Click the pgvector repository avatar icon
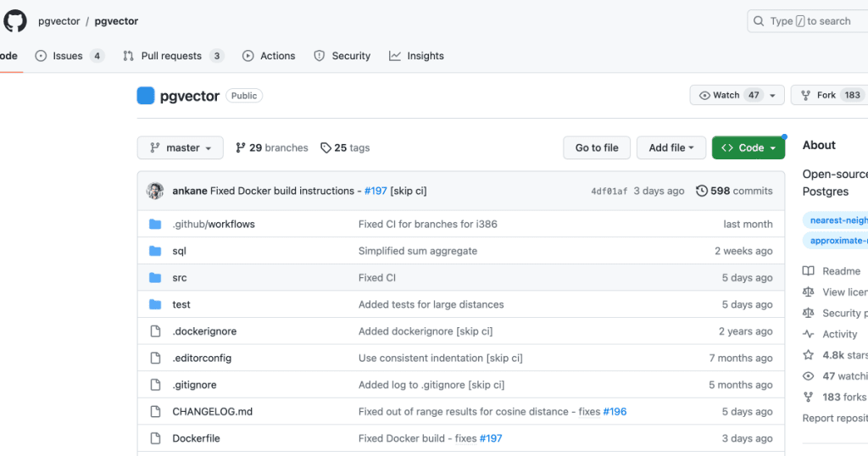This screenshot has width=868, height=456. (x=146, y=96)
